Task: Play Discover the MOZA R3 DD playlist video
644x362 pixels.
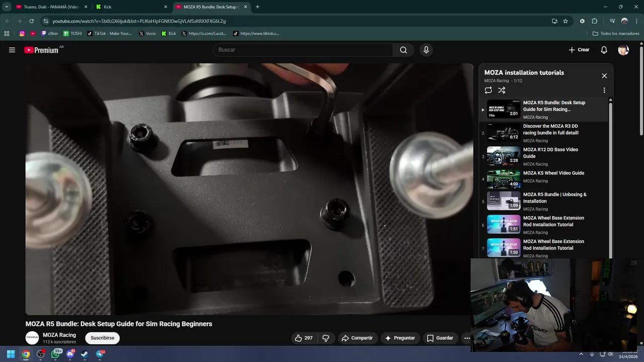Action: (544, 133)
